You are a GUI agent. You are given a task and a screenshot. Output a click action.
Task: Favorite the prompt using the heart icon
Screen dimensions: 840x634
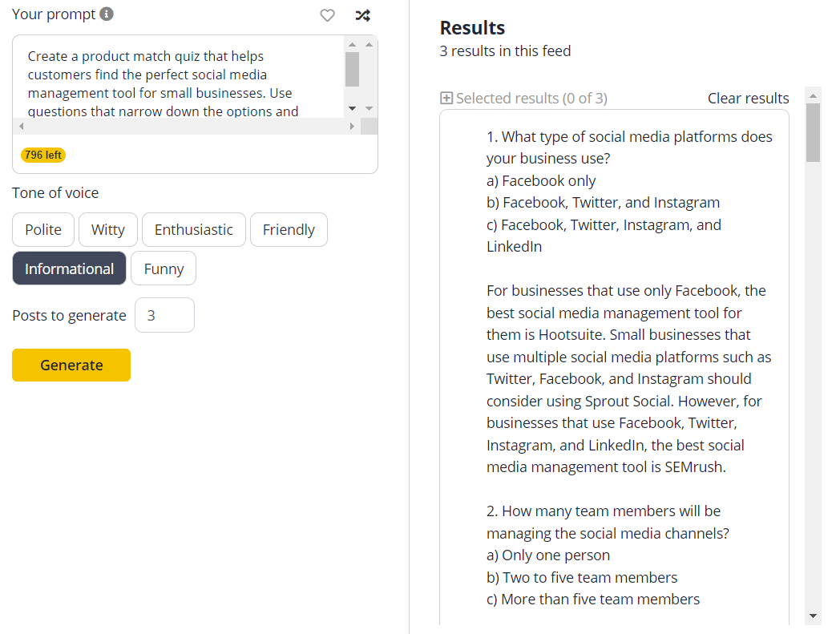(327, 15)
